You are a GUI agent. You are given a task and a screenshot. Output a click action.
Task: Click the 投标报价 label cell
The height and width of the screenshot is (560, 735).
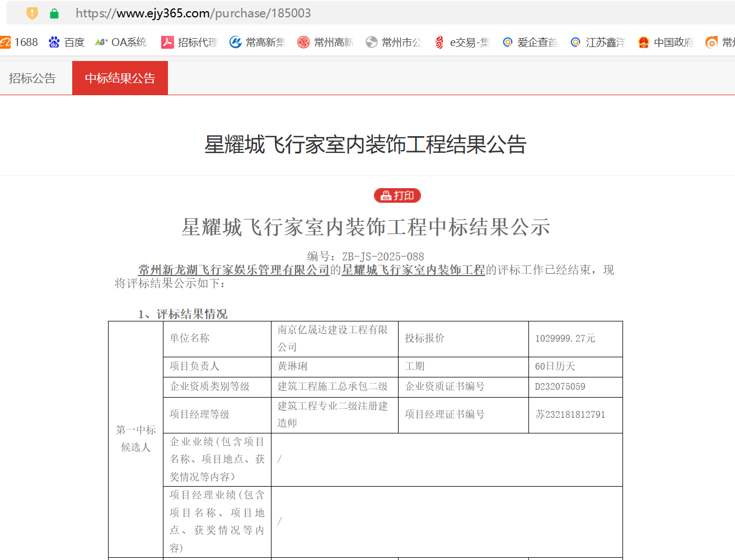pos(464,339)
